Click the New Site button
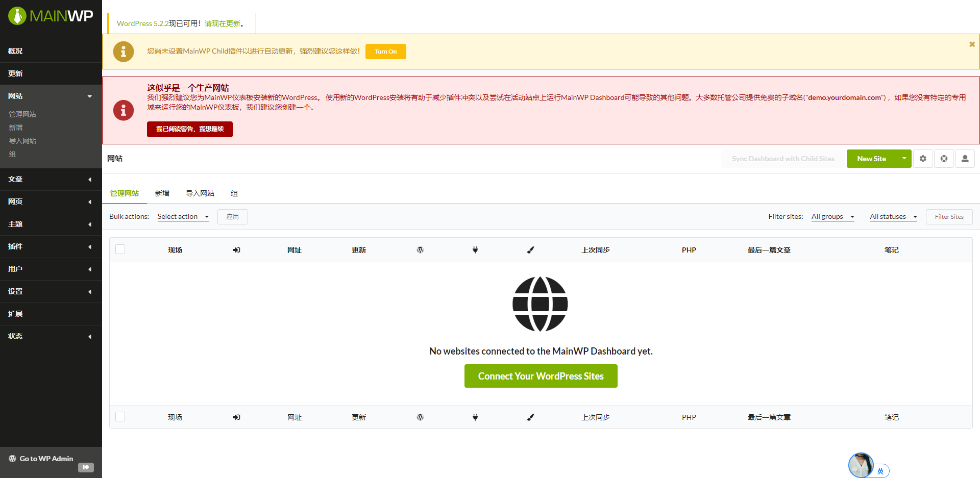 (872, 159)
